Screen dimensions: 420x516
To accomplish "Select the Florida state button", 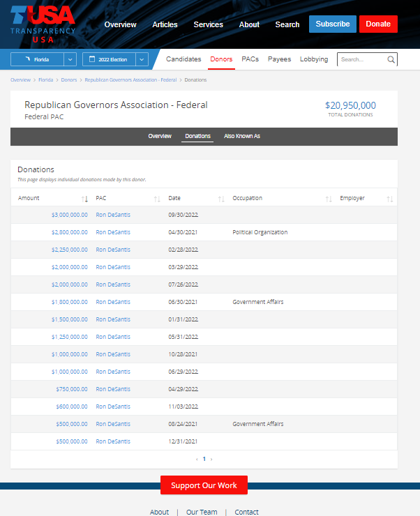I will pos(37,59).
